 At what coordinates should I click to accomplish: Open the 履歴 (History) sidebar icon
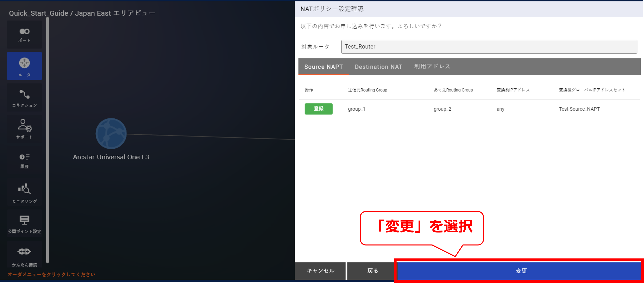[24, 161]
